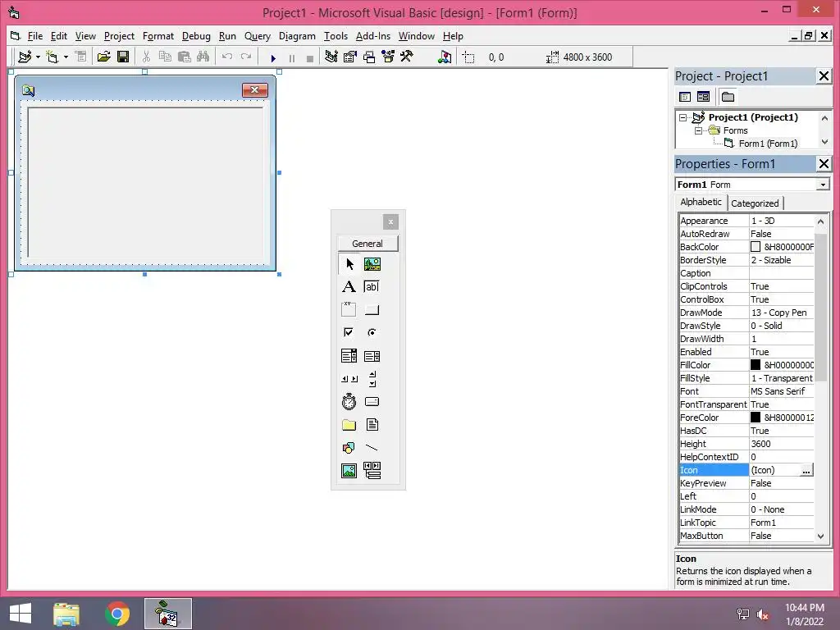Click the Open Project toolbar icon
The width and height of the screenshot is (840, 630).
point(104,57)
